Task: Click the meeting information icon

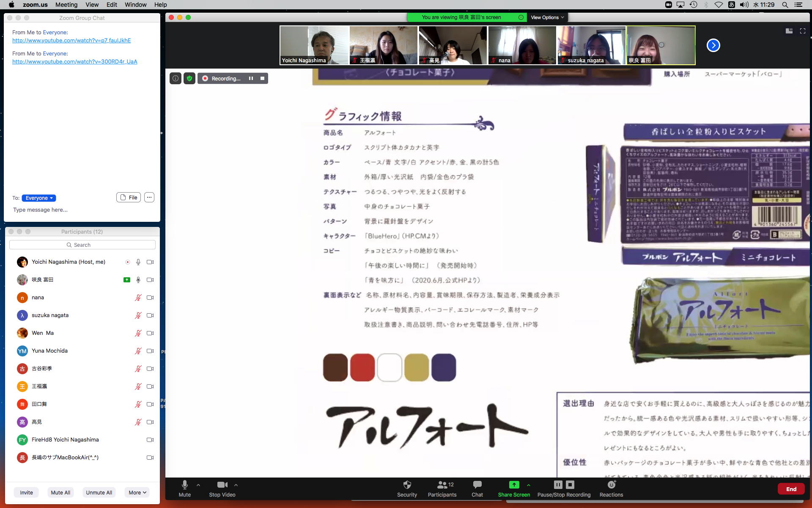Action: [176, 78]
